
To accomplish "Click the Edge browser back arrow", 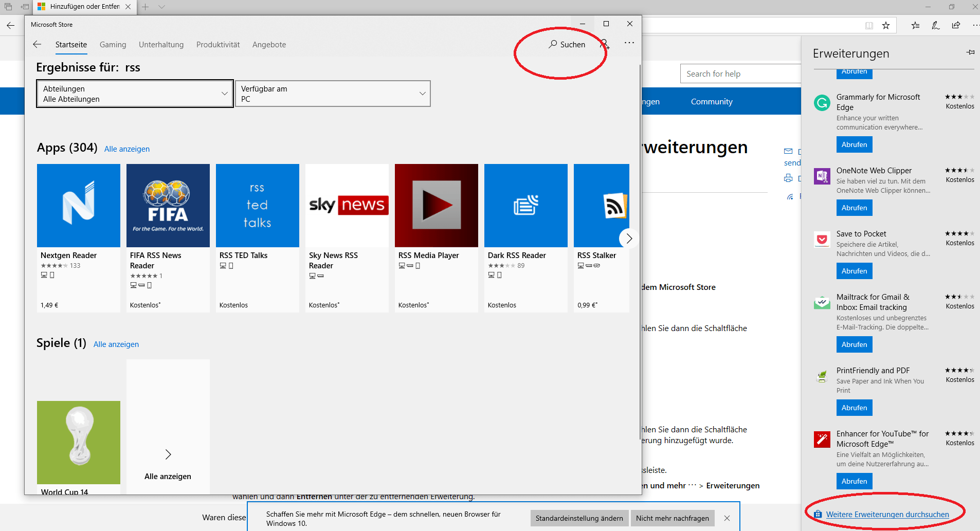I will [x=10, y=25].
